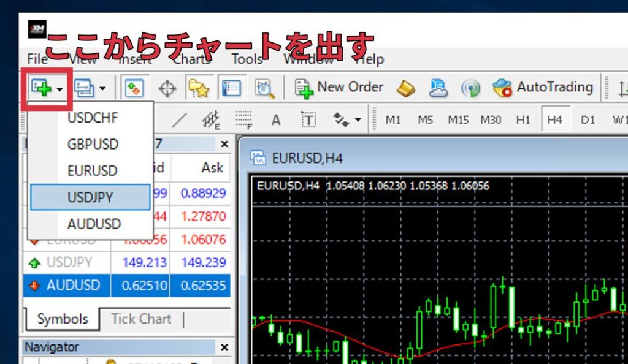Screen dimensions: 628x364
Task: Select the highlighted AUDUSD Market Watch row
Action: 126,286
